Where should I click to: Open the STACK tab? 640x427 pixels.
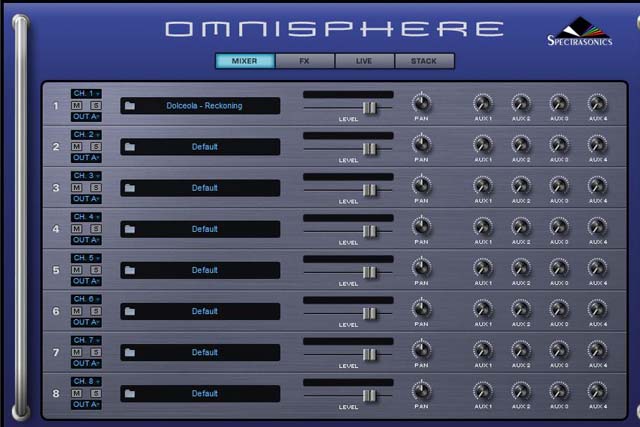coord(424,61)
